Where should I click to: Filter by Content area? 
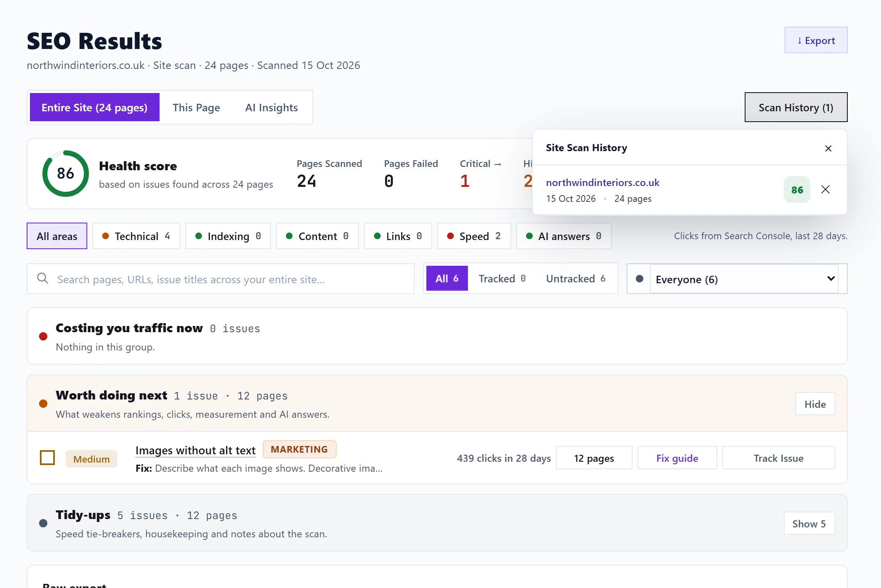pos(317,236)
